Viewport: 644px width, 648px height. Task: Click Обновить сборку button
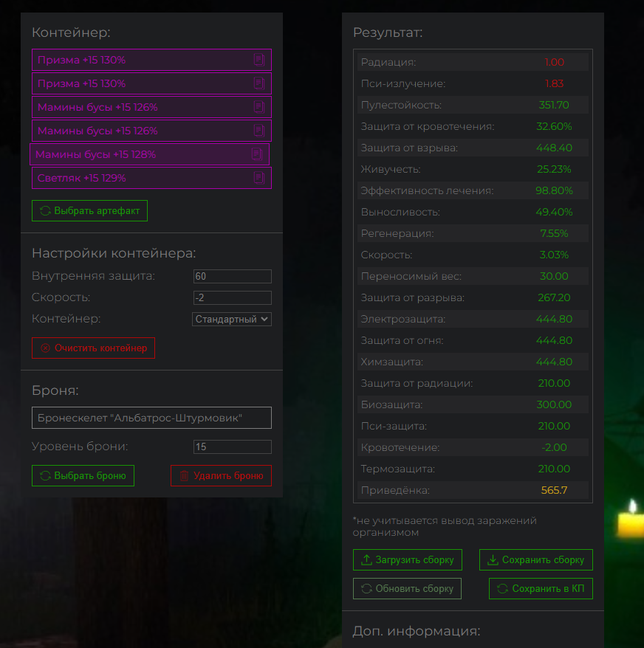pos(407,588)
